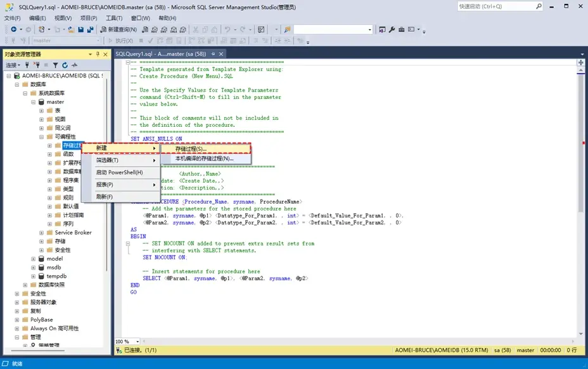
Task: Select the 数据库快照 tree item
Action: click(x=51, y=285)
